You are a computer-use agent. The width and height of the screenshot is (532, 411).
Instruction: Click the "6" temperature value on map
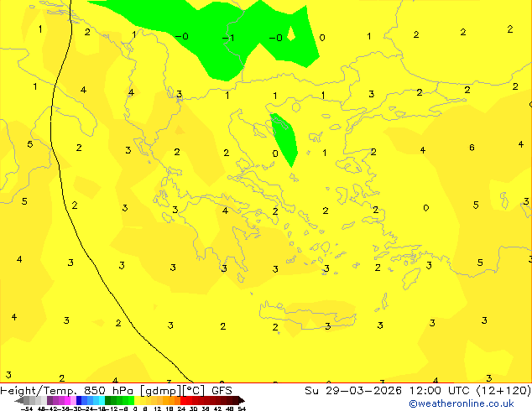coord(472,148)
